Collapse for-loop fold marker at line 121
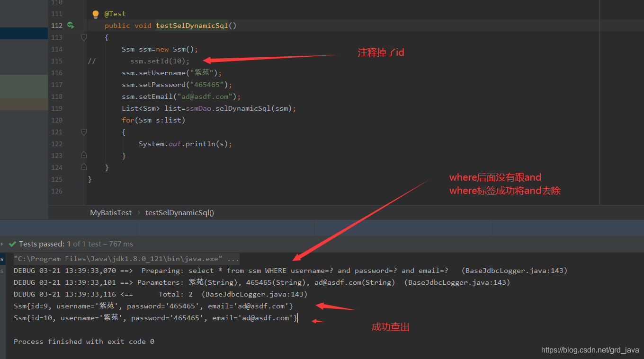Screen dimensions: 644x359 tap(84, 132)
